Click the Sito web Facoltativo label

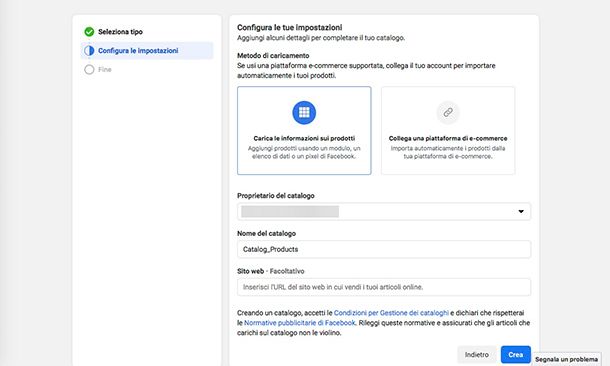(271, 271)
